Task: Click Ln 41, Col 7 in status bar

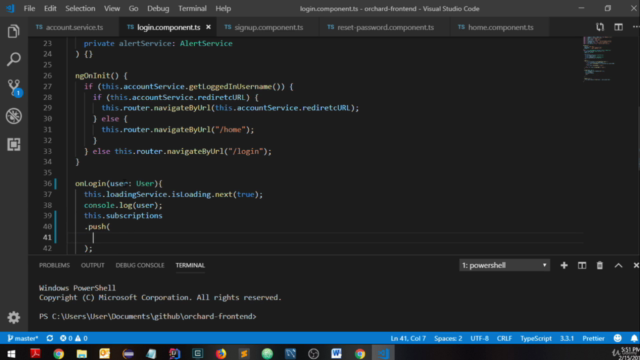Action: [408, 338]
